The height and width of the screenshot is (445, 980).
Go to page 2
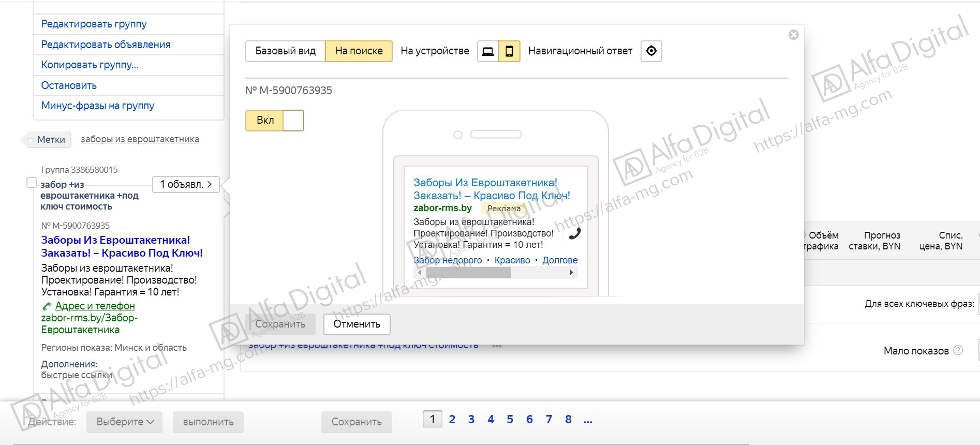(x=452, y=419)
